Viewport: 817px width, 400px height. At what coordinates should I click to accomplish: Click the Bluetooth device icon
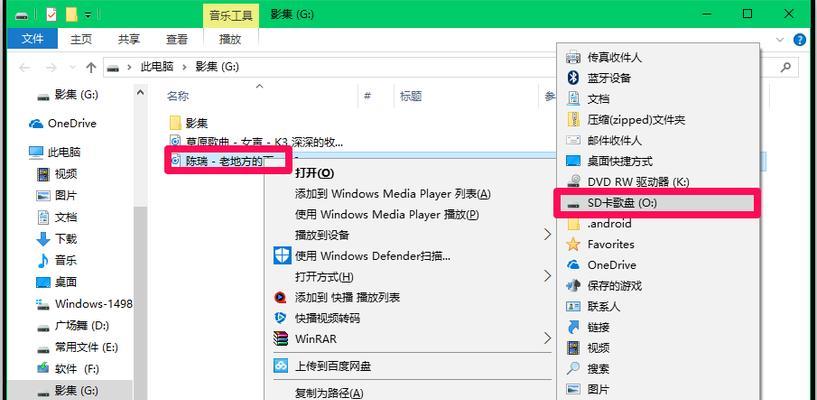coord(573,78)
